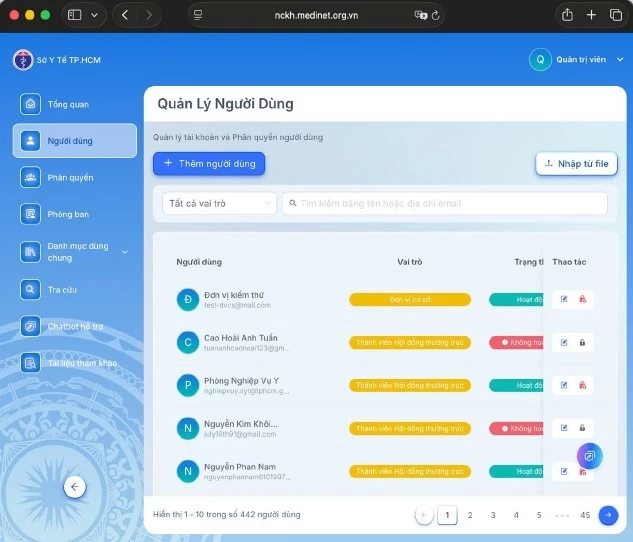
Task: Click the edit icon for Đơn vị kiểm thử
Action: click(x=564, y=299)
